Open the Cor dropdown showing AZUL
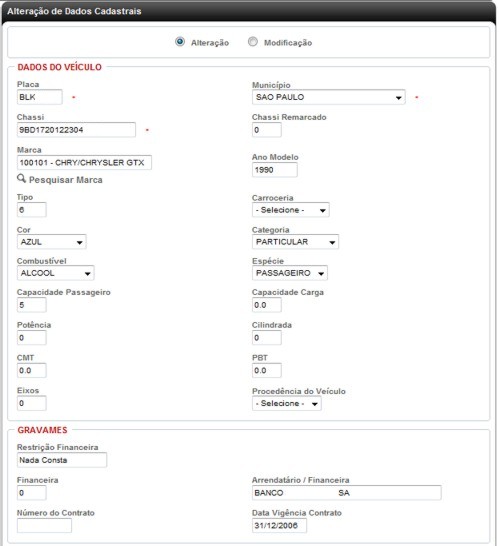This screenshot has height=546, width=499. click(52, 242)
